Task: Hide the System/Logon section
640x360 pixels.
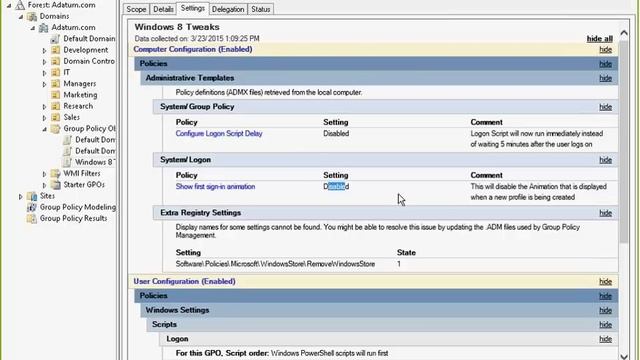Action: tap(605, 160)
